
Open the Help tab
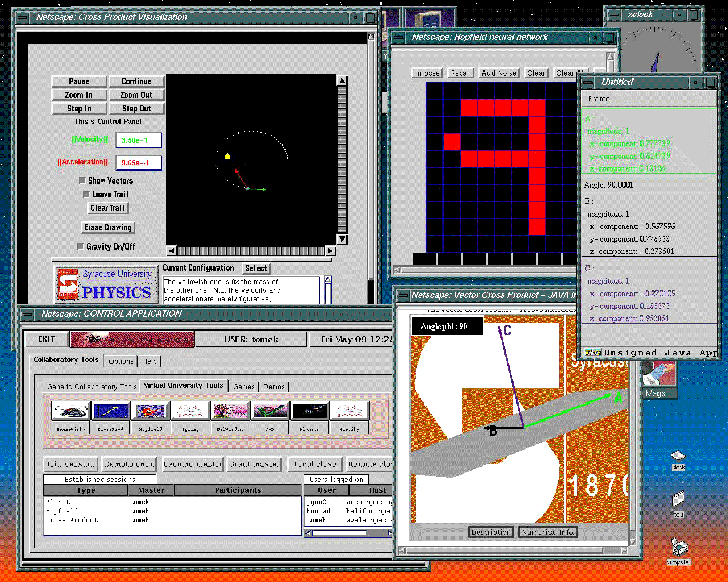[150, 361]
